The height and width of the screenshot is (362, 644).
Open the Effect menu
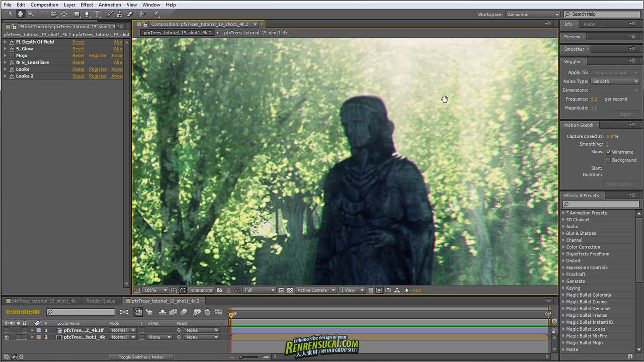[x=87, y=5]
